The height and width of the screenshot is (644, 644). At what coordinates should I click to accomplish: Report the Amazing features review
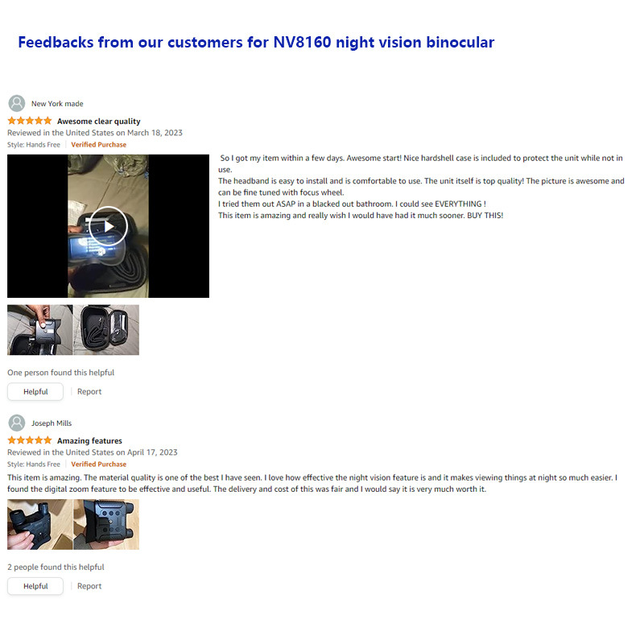89,586
